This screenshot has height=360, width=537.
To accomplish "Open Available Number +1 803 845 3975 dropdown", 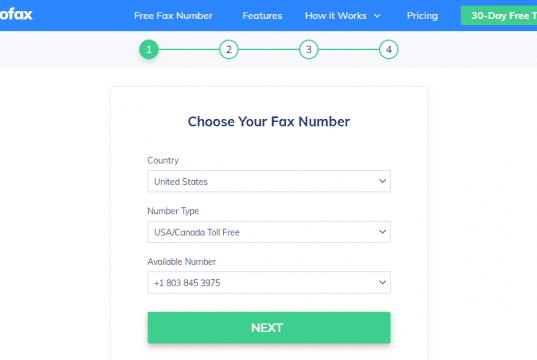I will click(x=269, y=283).
